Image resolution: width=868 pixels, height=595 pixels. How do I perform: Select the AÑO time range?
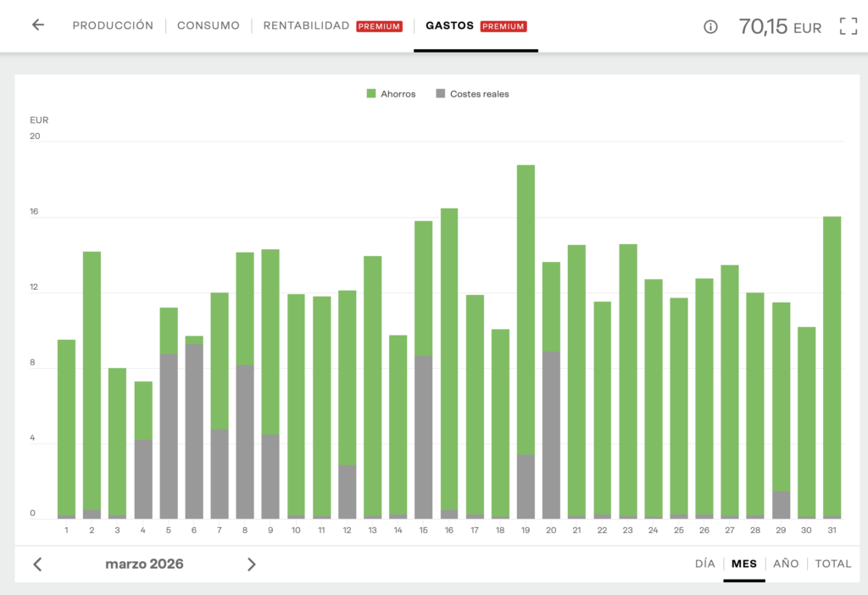[x=786, y=564]
